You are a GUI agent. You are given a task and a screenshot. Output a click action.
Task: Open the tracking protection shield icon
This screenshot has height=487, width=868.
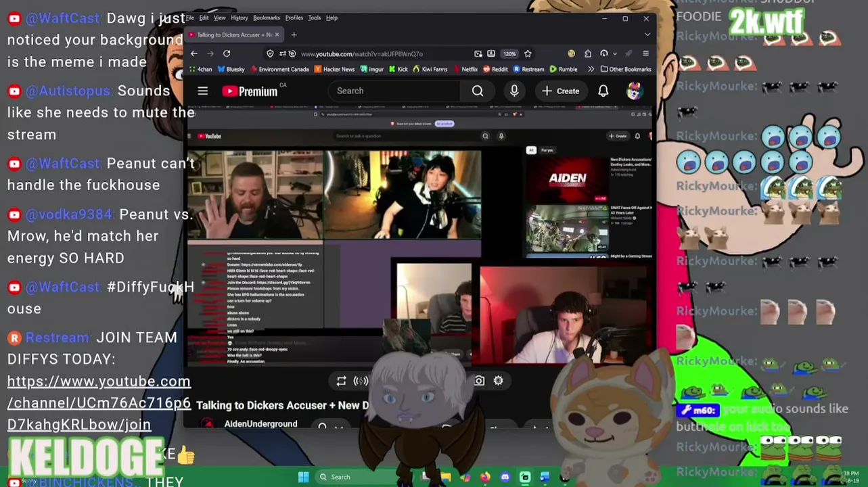coord(270,53)
